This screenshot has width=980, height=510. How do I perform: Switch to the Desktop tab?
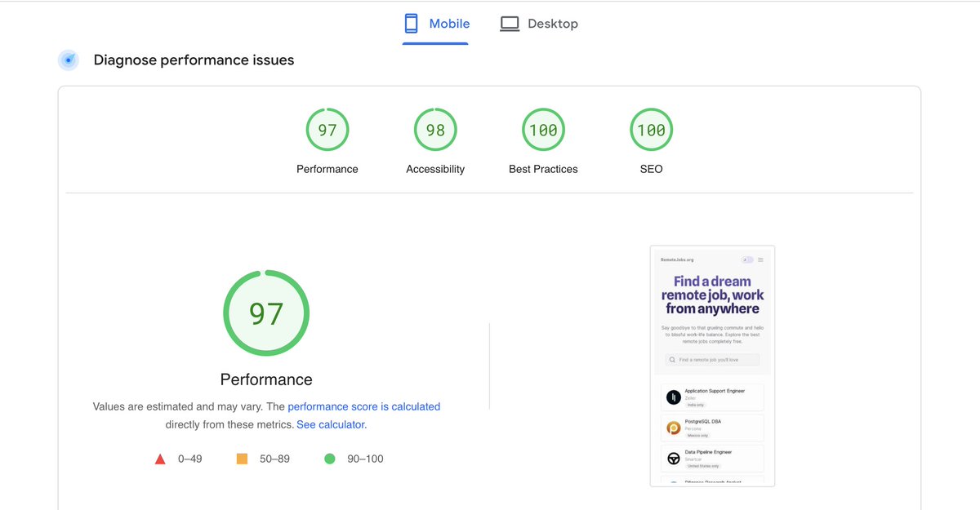(x=539, y=24)
